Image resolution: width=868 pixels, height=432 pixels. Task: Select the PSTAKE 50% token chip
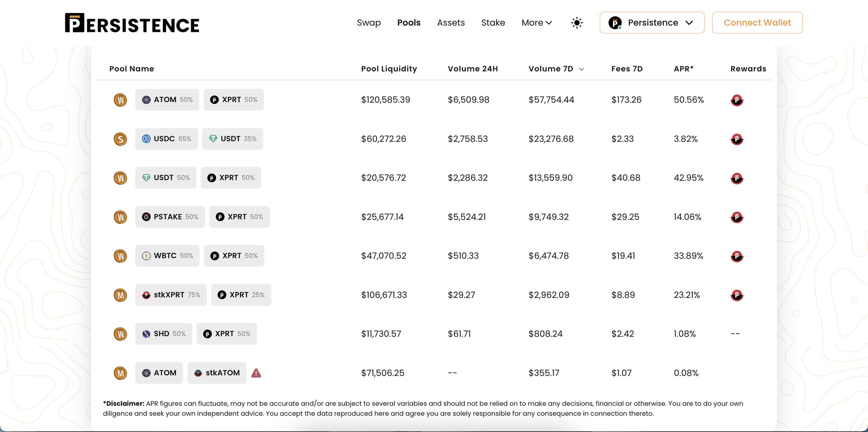click(x=170, y=217)
